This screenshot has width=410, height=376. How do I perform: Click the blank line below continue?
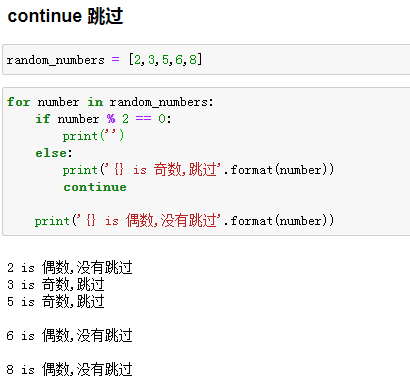[206, 204]
